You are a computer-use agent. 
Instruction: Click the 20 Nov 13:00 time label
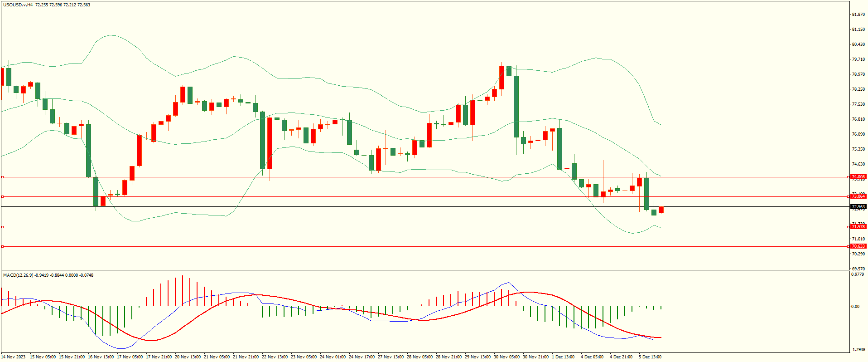(x=188, y=357)
